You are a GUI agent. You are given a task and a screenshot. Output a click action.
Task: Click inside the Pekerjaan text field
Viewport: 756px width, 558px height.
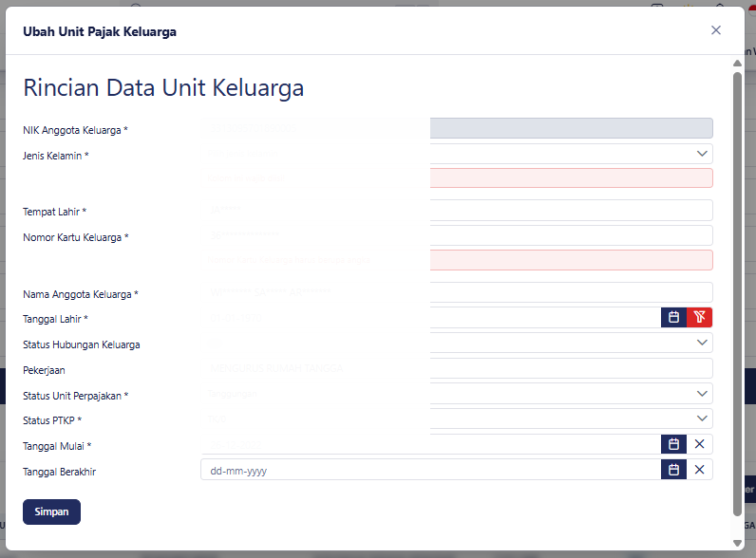457,368
